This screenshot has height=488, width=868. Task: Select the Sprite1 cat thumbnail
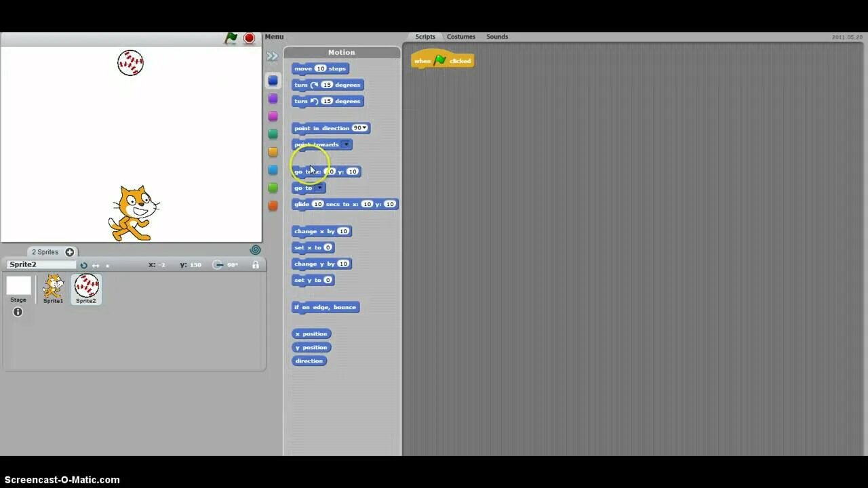pyautogui.click(x=53, y=289)
